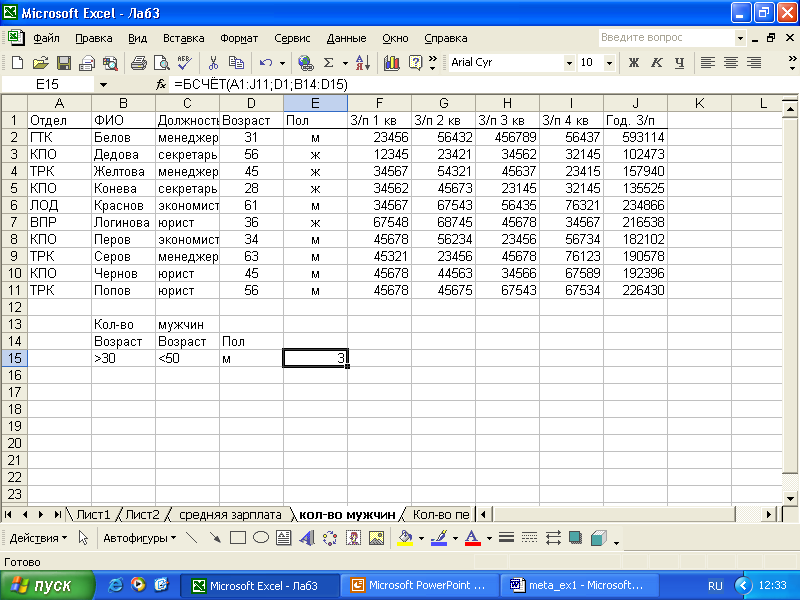Open the Chart Wizard icon
The image size is (800, 600).
[391, 63]
